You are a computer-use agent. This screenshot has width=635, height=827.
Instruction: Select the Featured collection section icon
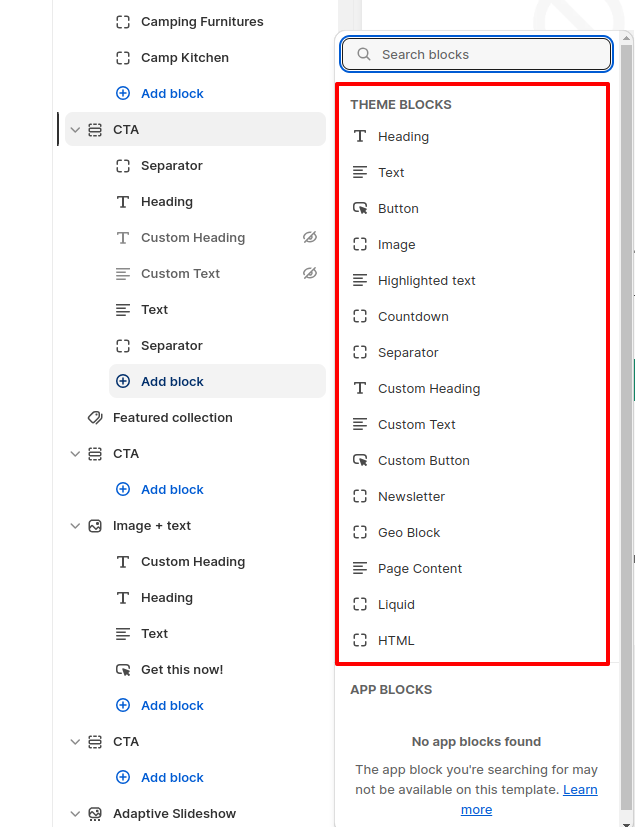coord(94,417)
